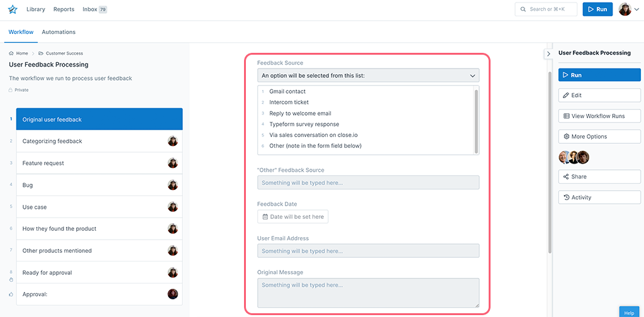Select the Feature request task
Viewport: 644px width, 317px height.
(x=99, y=163)
